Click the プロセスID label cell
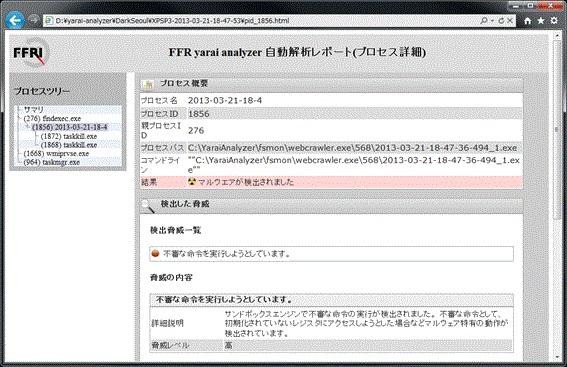This screenshot has width=567, height=367. [x=159, y=114]
